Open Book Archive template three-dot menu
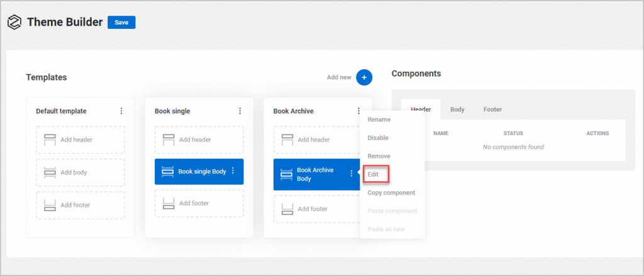The width and height of the screenshot is (644, 276). click(x=358, y=111)
